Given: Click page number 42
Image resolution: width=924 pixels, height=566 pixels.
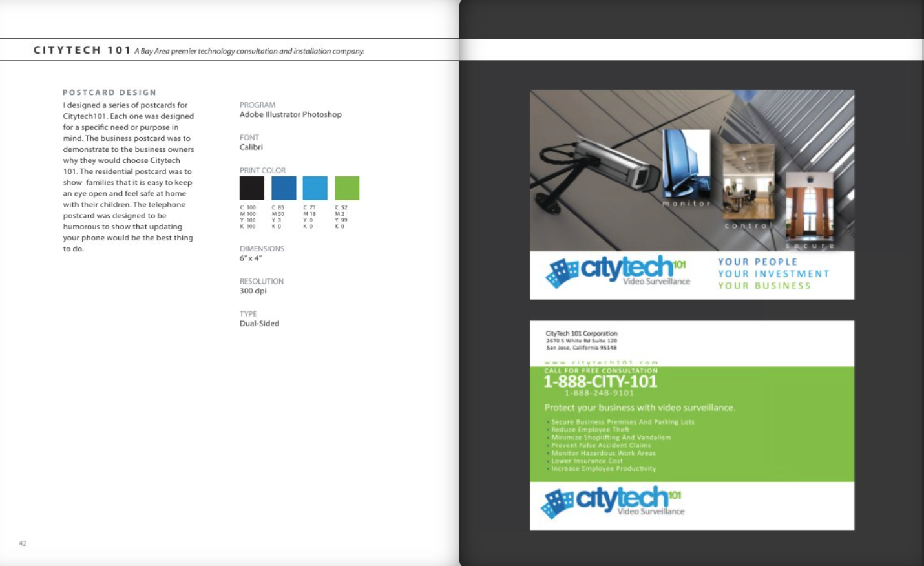Looking at the screenshot, I should coord(23,543).
